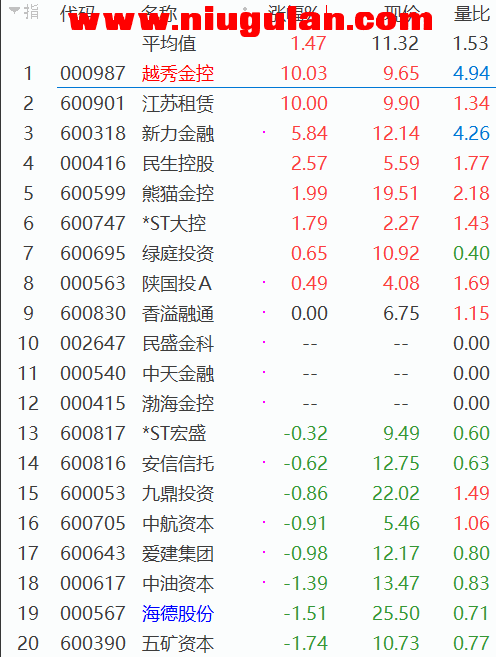496x657 pixels.
Task: Click stock code 000563
Action: click(93, 284)
